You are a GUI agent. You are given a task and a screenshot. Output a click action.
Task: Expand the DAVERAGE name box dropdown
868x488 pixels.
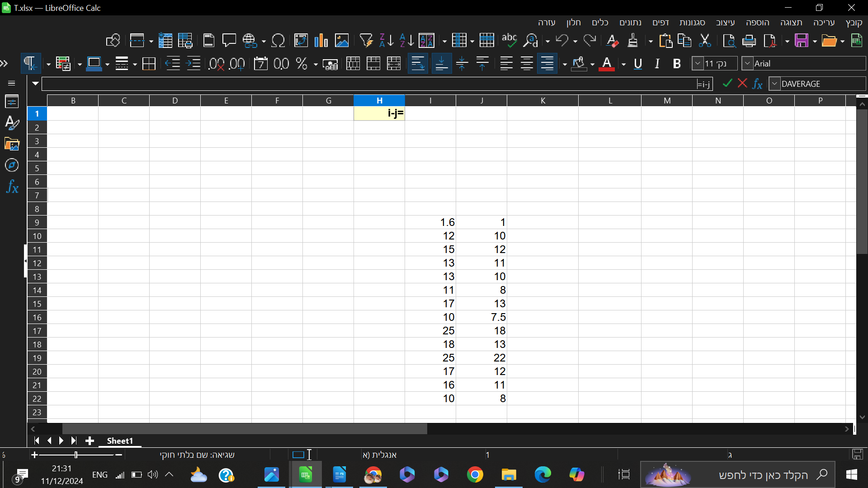[775, 84]
